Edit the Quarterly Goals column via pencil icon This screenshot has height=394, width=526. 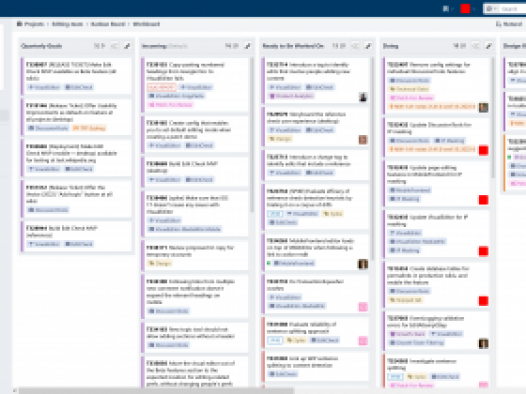127,46
